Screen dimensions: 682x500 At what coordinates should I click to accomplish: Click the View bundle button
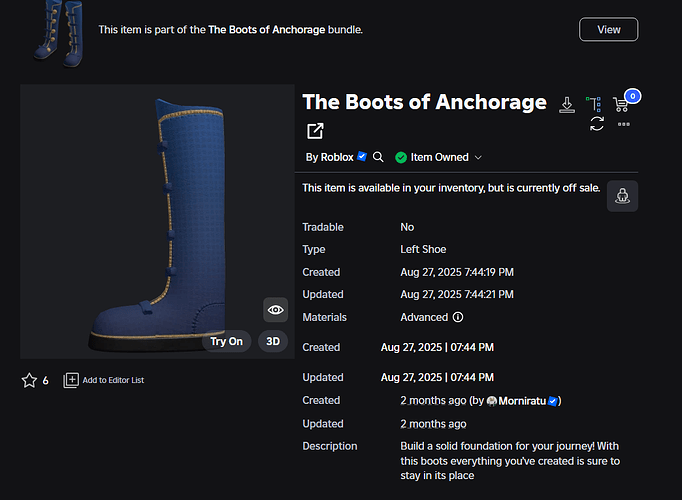point(608,29)
